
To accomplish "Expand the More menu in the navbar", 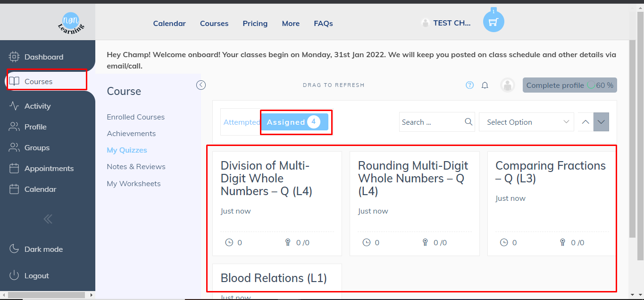I will click(291, 24).
